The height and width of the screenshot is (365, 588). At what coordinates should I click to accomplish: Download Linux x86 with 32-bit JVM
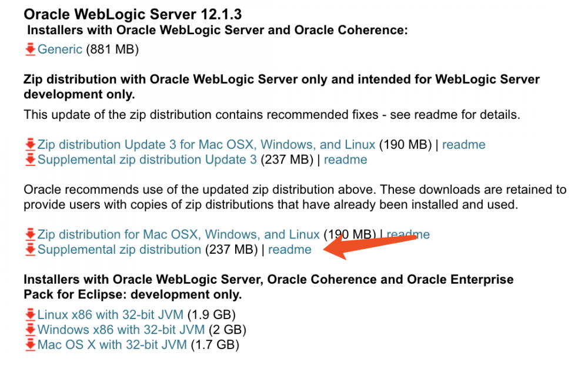pyautogui.click(x=110, y=315)
